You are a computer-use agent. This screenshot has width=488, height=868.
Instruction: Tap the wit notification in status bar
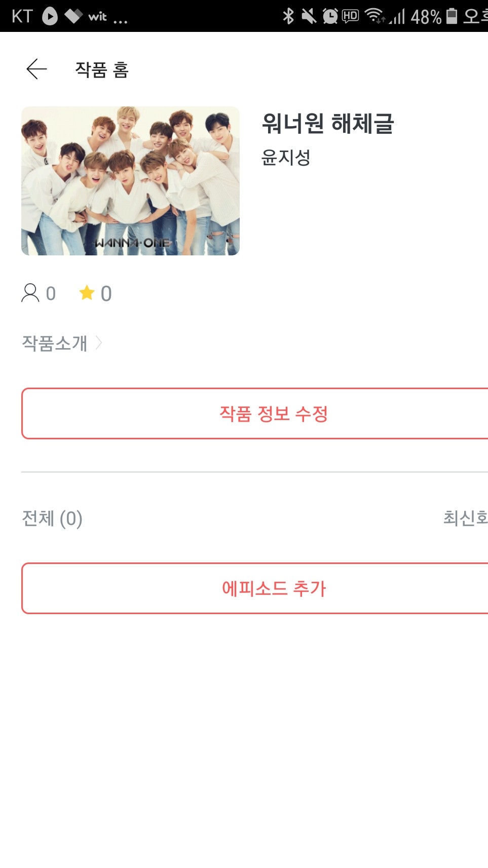(97, 17)
